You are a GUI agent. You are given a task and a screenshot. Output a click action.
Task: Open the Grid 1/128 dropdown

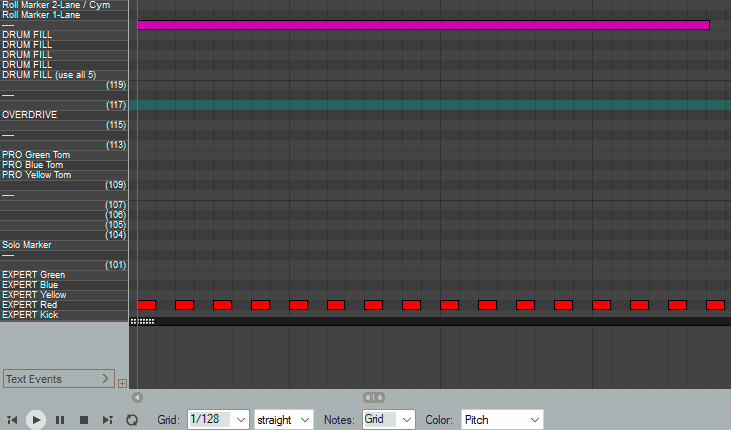(x=217, y=420)
